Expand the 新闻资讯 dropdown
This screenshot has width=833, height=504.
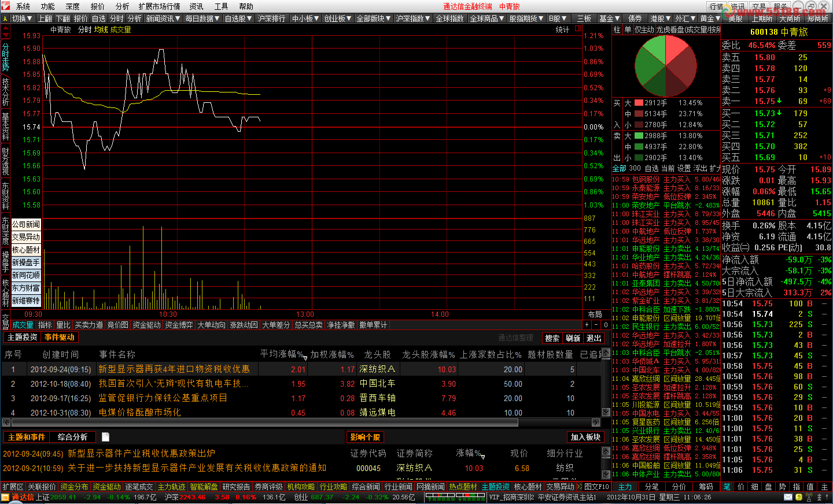click(163, 18)
